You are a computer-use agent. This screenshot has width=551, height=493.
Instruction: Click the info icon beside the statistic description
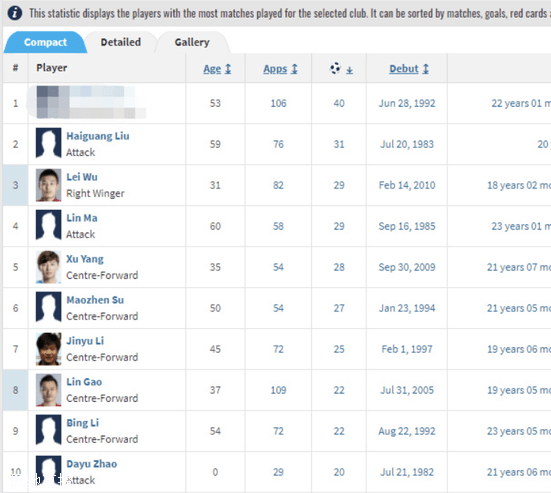15,13
